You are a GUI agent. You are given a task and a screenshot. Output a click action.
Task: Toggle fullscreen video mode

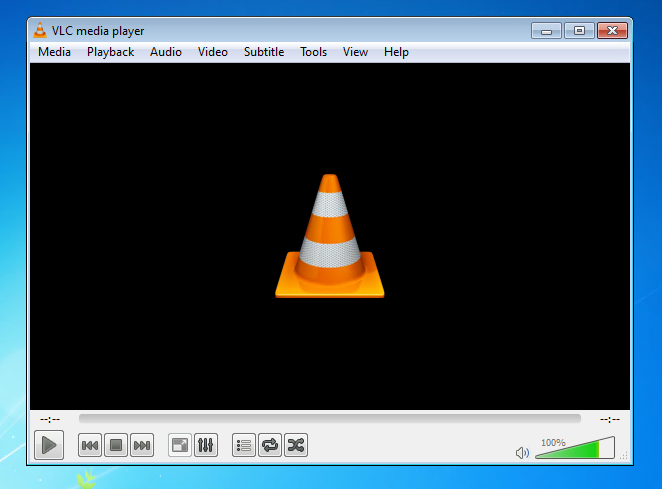(x=180, y=445)
